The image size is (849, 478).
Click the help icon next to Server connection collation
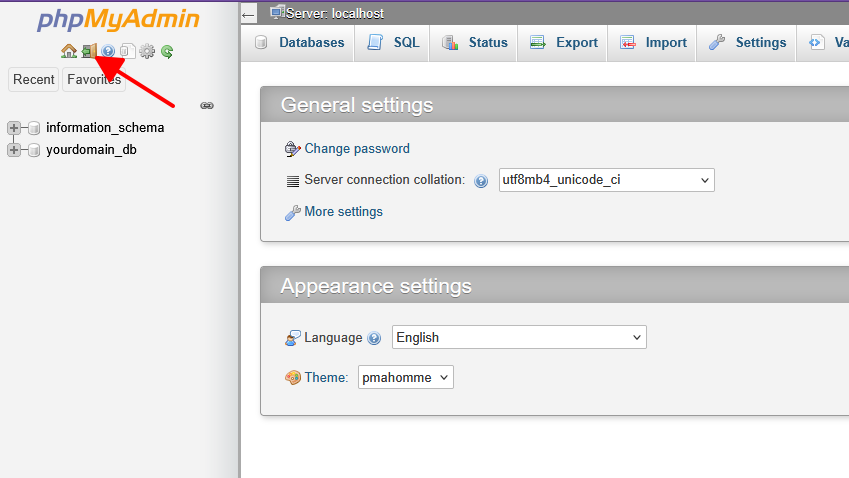[481, 181]
